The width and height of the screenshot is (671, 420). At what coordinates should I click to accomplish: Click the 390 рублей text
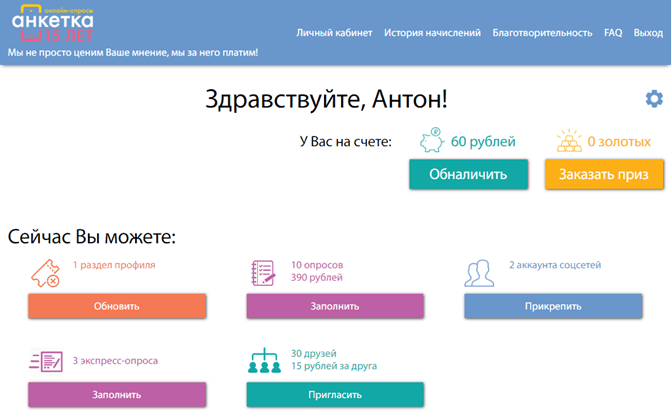[x=317, y=277]
